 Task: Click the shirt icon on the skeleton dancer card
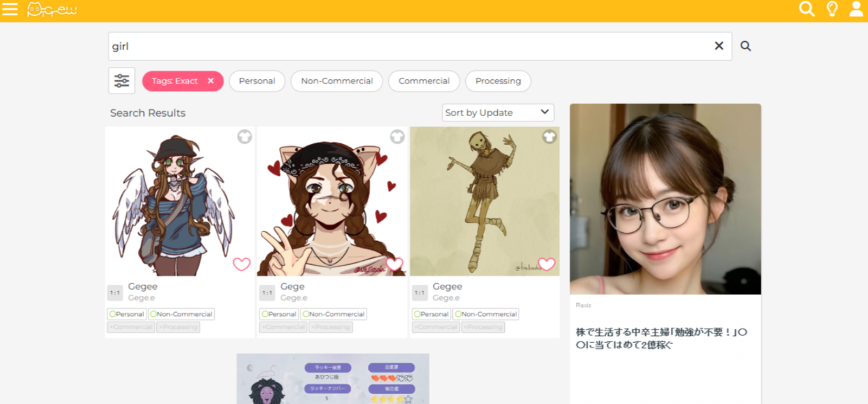coord(549,137)
